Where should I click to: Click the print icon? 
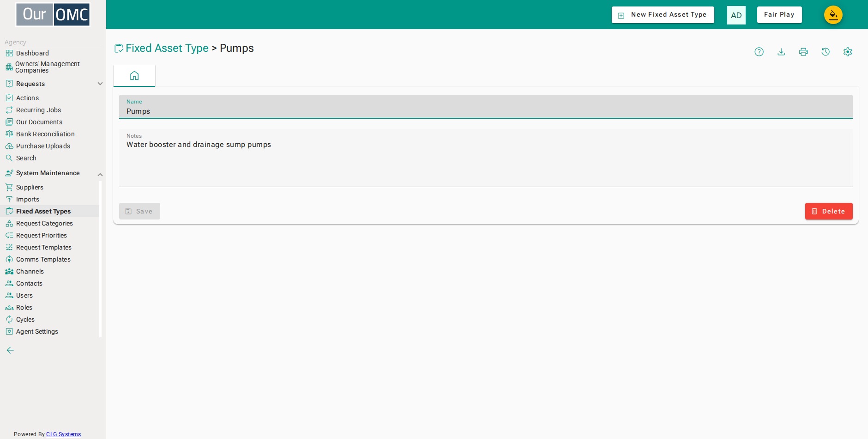point(803,52)
